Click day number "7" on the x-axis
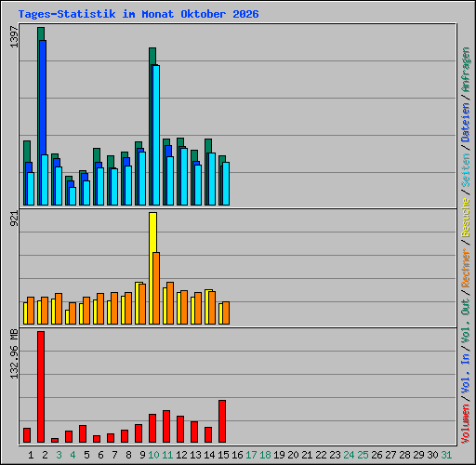 (x=114, y=455)
